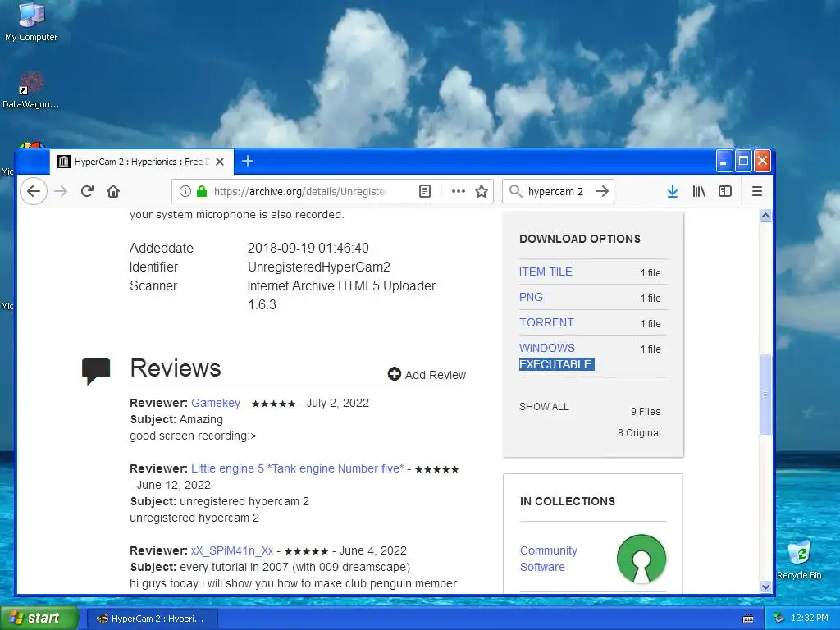
Task: Reload the archive.org page
Action: pos(87,191)
